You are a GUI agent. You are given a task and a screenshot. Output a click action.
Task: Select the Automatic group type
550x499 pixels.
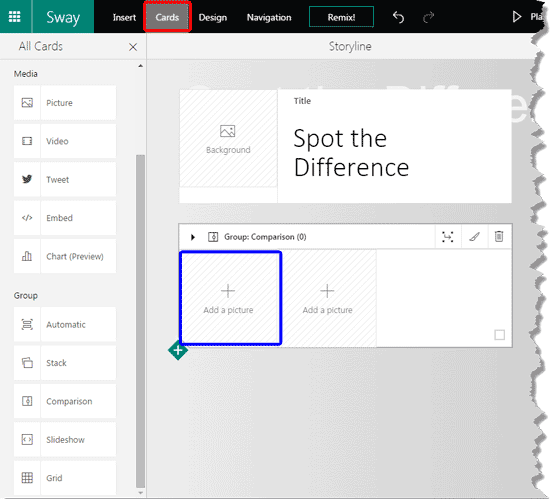(65, 324)
